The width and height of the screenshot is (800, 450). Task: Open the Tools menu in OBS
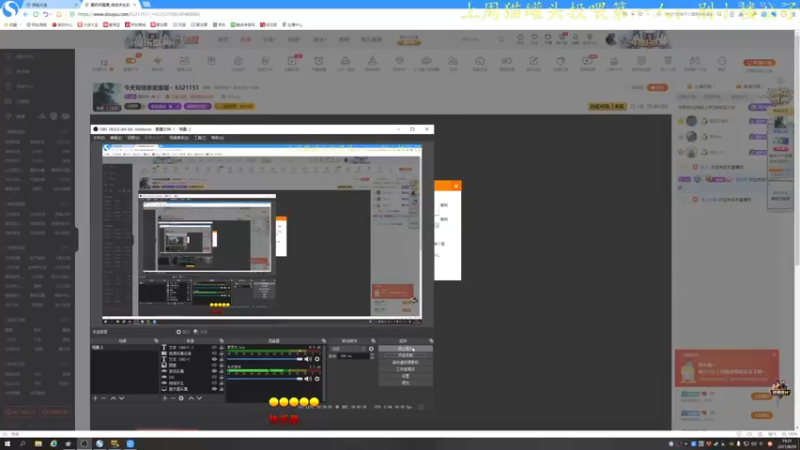[200, 138]
